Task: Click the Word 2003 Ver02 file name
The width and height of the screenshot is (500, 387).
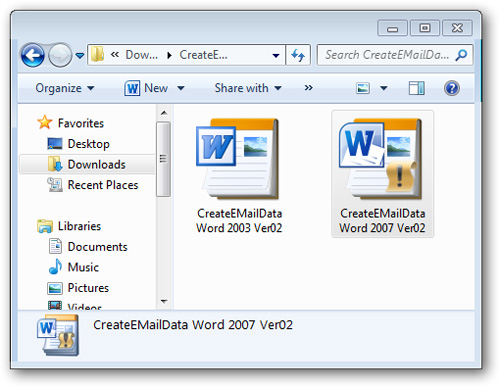Action: tap(239, 221)
